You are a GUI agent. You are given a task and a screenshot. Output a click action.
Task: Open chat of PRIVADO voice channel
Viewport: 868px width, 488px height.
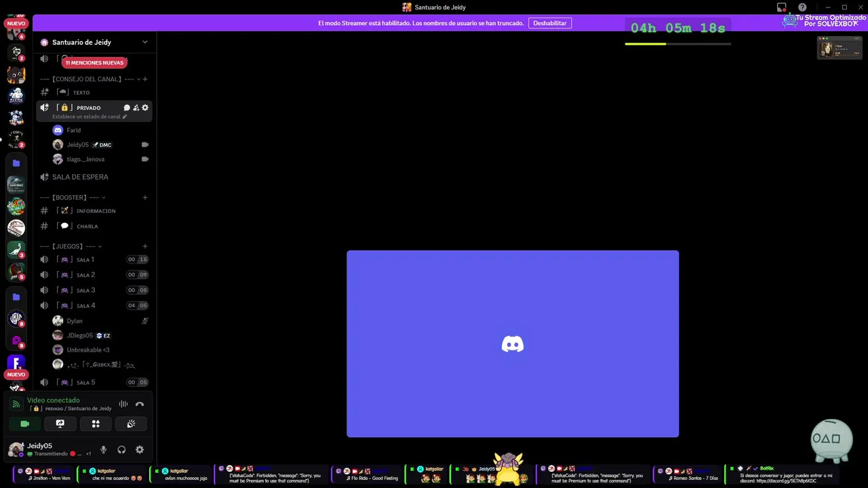[x=127, y=108]
